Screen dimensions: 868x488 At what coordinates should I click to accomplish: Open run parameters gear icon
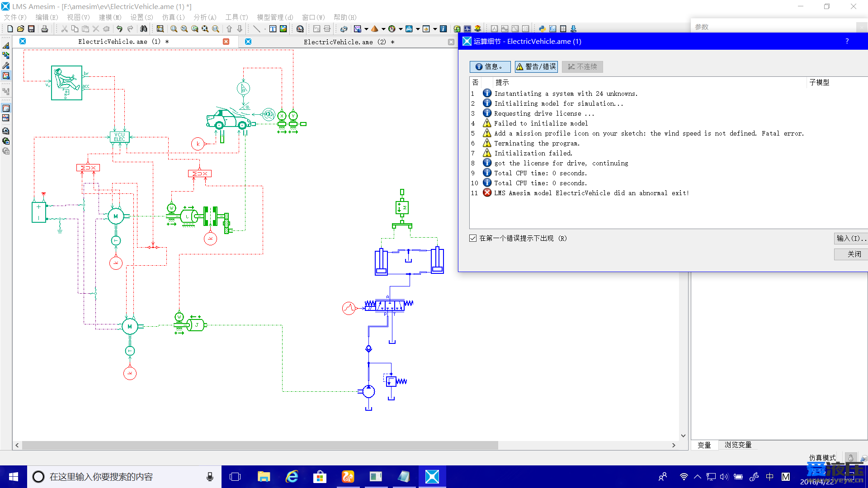coord(6,131)
